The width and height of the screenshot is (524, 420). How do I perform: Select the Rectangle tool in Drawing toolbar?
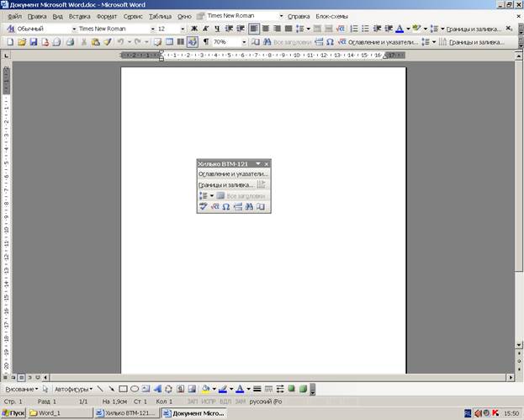click(123, 390)
